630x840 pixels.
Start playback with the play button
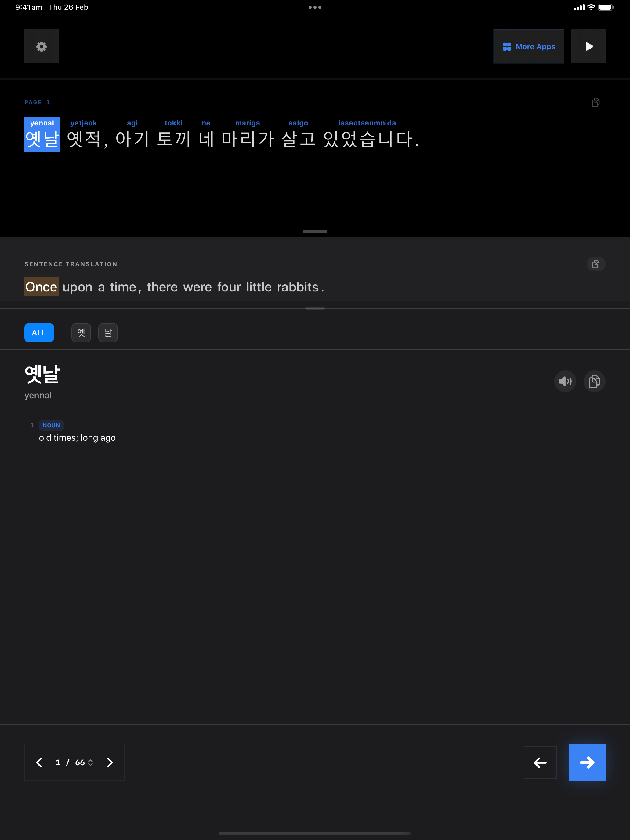(x=588, y=46)
